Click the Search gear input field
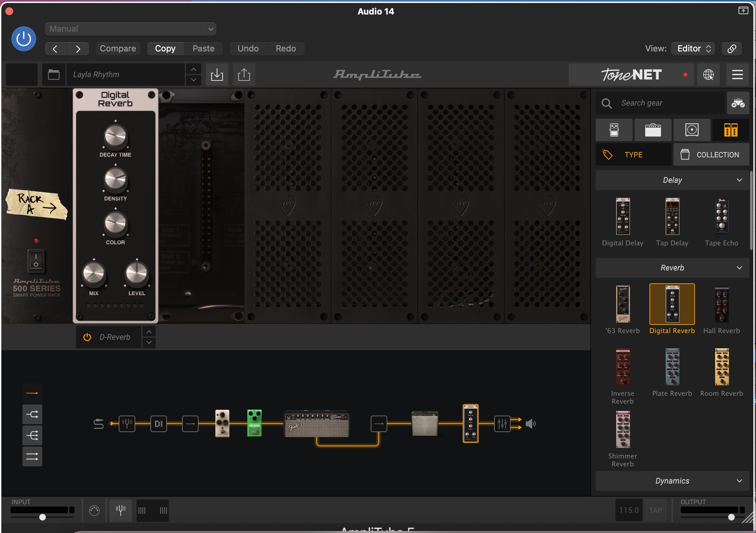Viewport: 756px width, 533px height. click(x=660, y=103)
